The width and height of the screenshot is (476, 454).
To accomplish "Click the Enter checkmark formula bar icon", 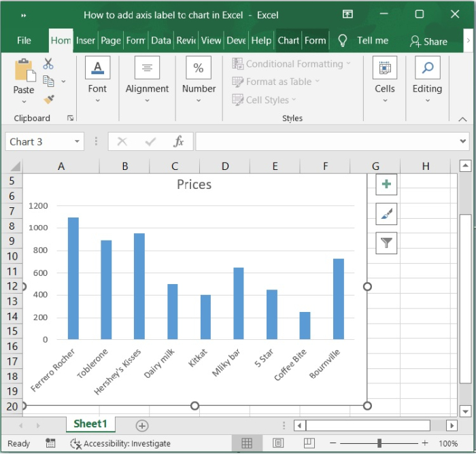I will click(150, 141).
